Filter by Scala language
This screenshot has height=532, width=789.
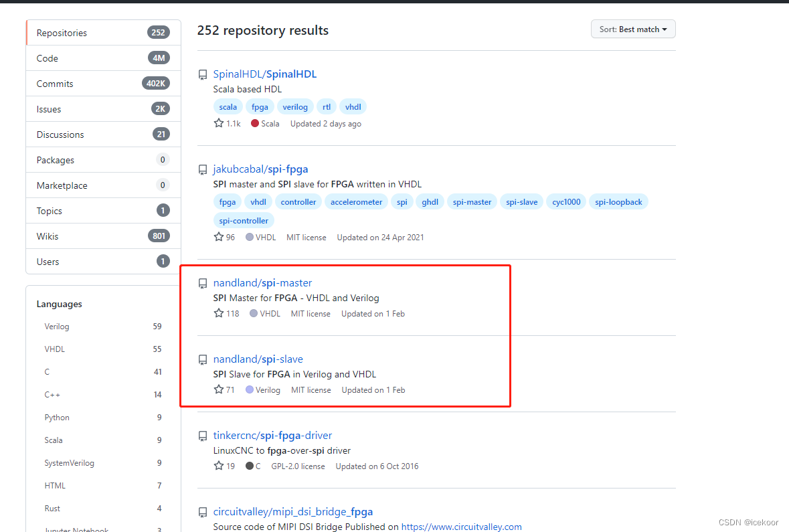pyautogui.click(x=103, y=440)
